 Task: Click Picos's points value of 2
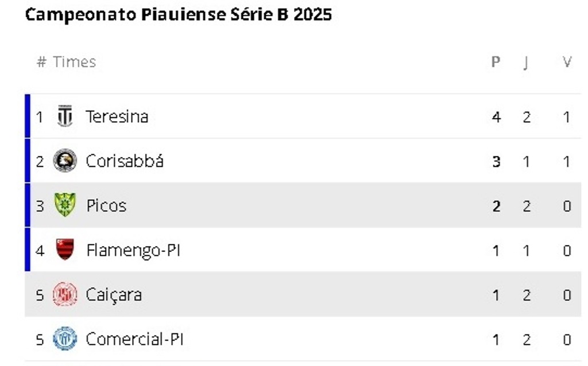pos(496,206)
